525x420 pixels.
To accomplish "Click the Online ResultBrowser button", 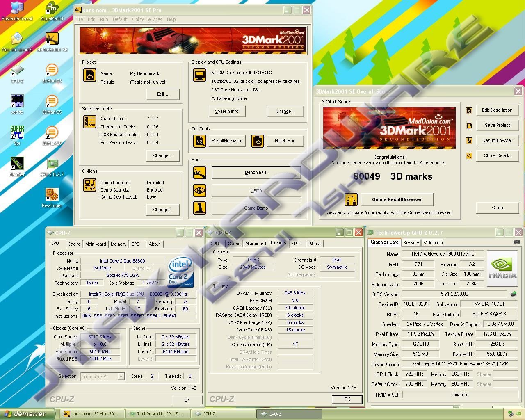I will [x=397, y=199].
